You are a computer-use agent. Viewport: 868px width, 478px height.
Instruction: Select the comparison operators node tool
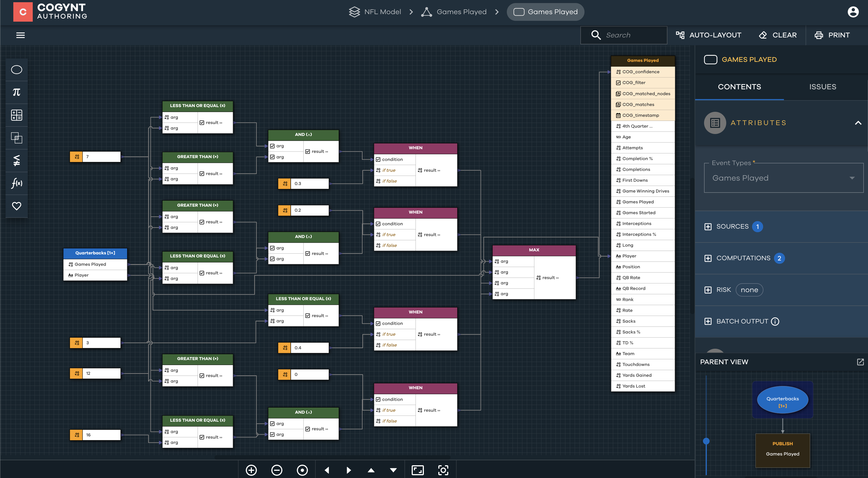point(16,161)
